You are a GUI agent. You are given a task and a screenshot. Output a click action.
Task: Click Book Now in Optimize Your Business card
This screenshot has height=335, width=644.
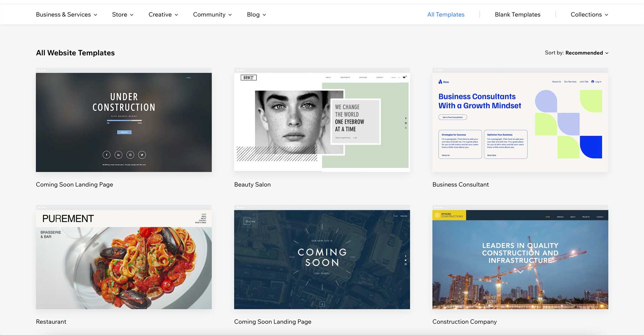492,155
